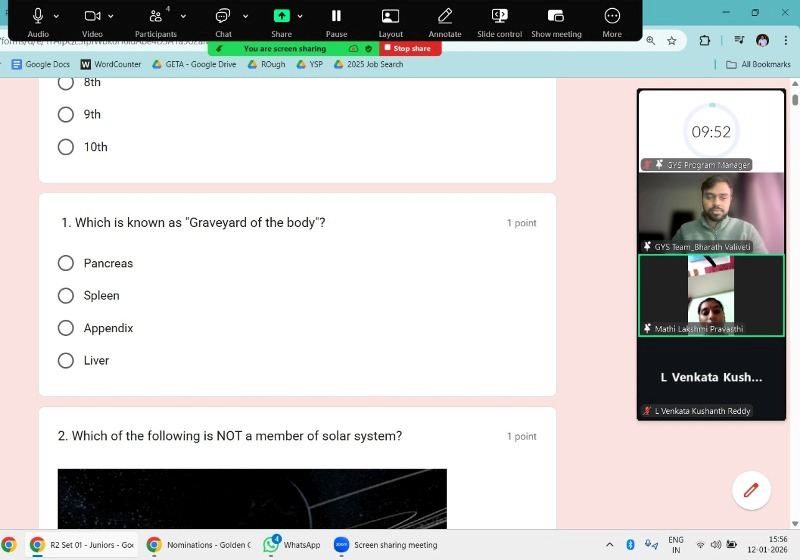
Task: Bookmark this page with star icon
Action: pyautogui.click(x=672, y=41)
